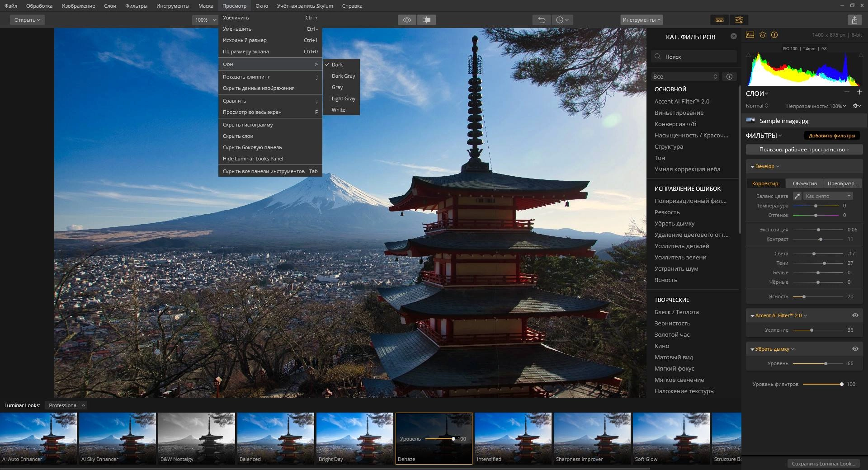Viewport: 868px width, 470px height.
Task: Toggle visibility of Убрать дымку filter
Action: coord(855,349)
